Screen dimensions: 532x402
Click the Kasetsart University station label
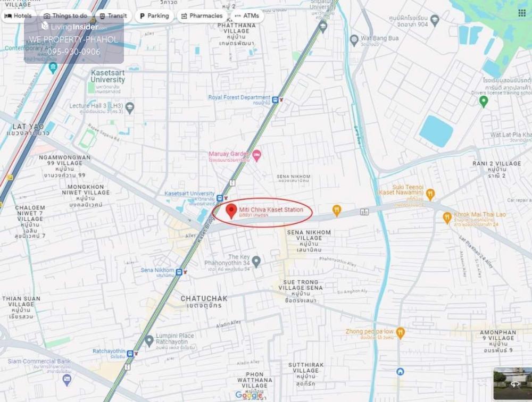coord(190,194)
